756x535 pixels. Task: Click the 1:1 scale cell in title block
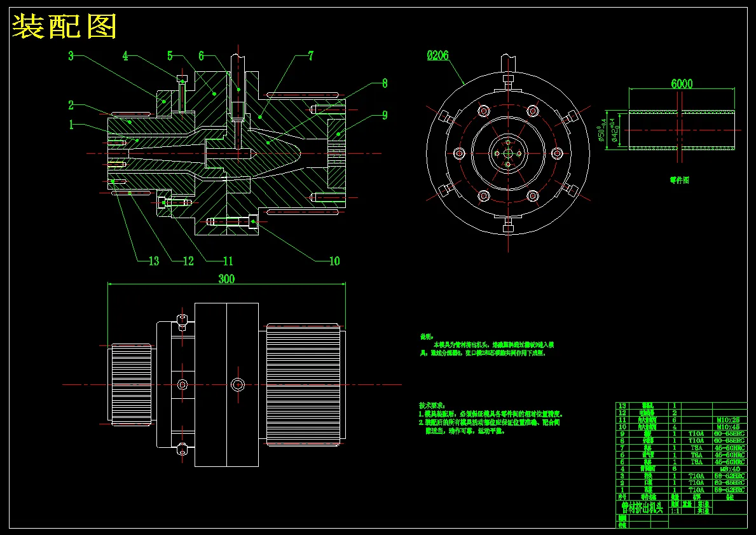(675, 511)
